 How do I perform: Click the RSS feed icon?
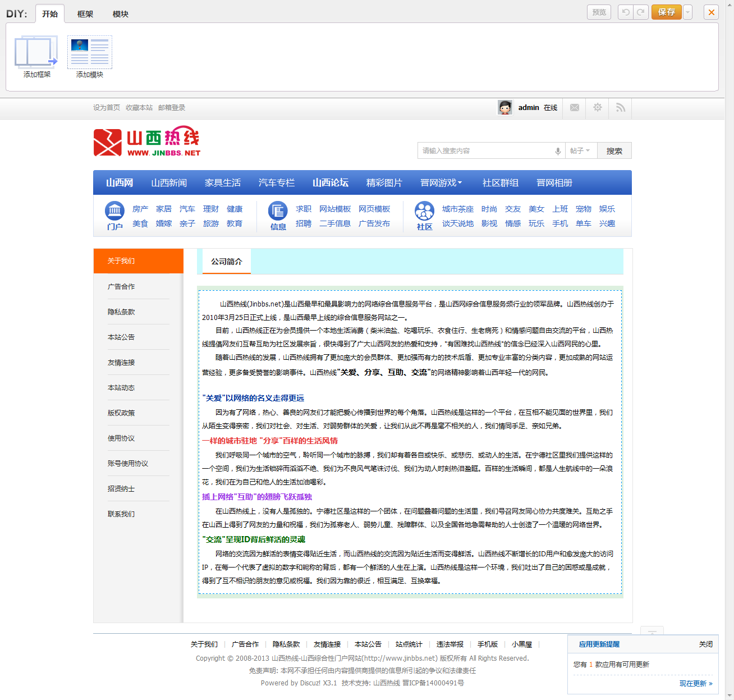[620, 108]
